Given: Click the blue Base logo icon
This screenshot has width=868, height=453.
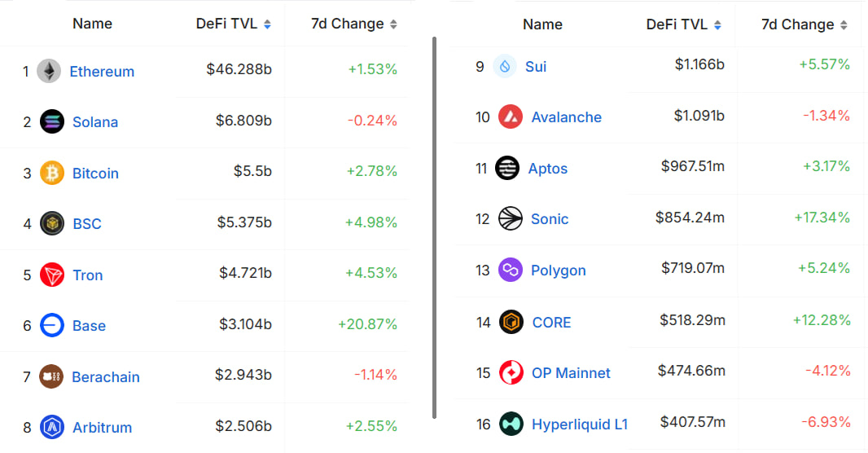Looking at the screenshot, I should click(52, 326).
